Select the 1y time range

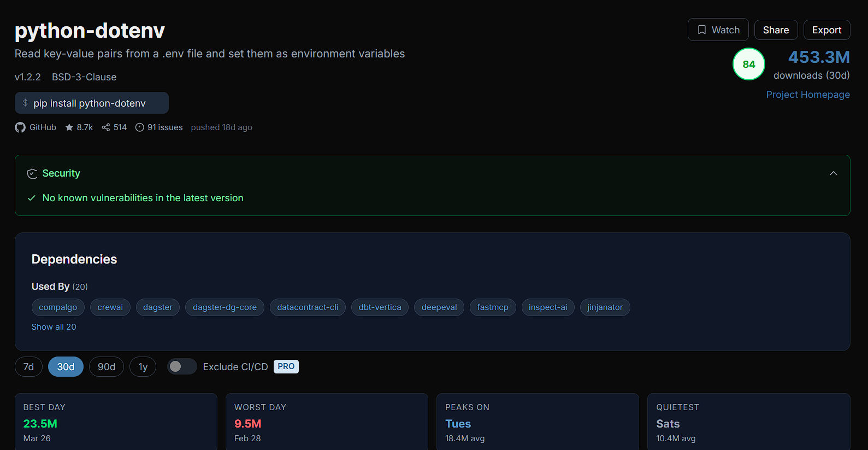coord(143,366)
